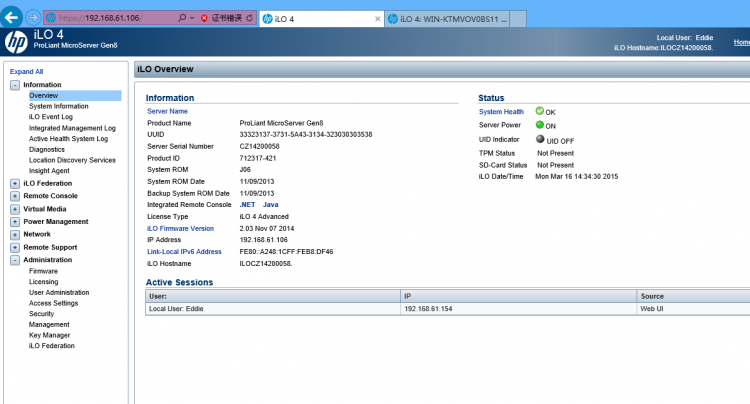This screenshot has height=404, width=750.
Task: Click the System Health OK status icon
Action: (540, 111)
